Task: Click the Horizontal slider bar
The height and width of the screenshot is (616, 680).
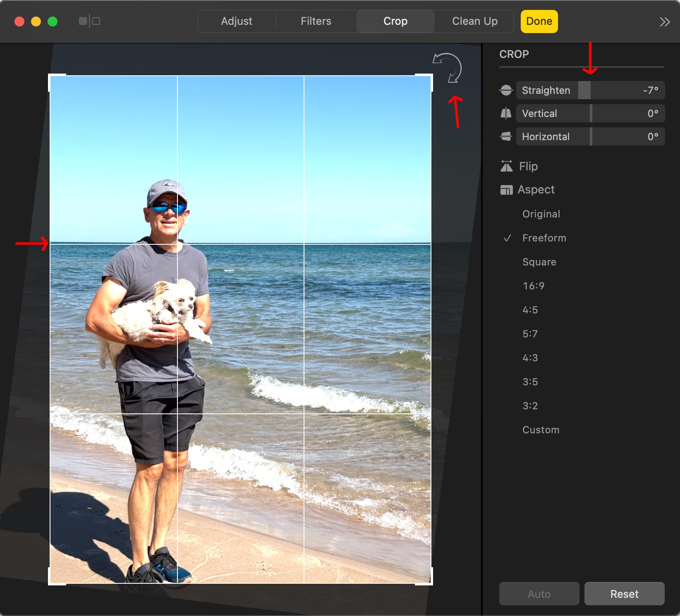Action: pyautogui.click(x=590, y=136)
